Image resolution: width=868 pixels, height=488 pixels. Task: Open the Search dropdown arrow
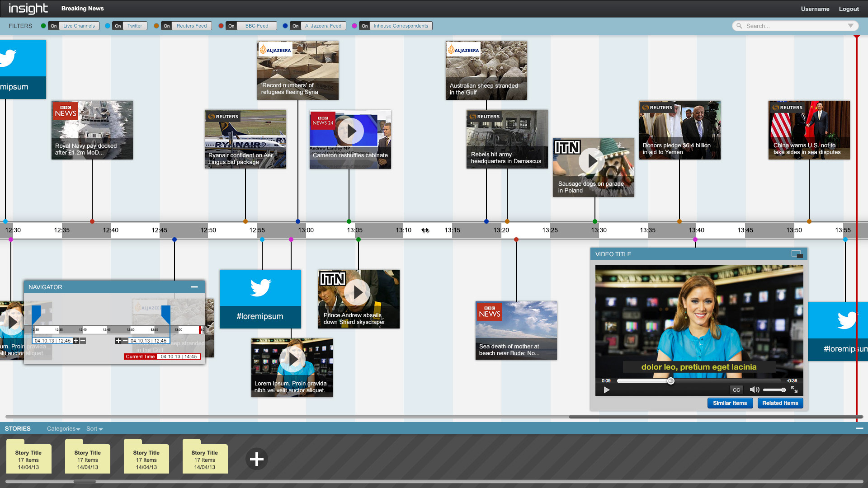tap(850, 26)
